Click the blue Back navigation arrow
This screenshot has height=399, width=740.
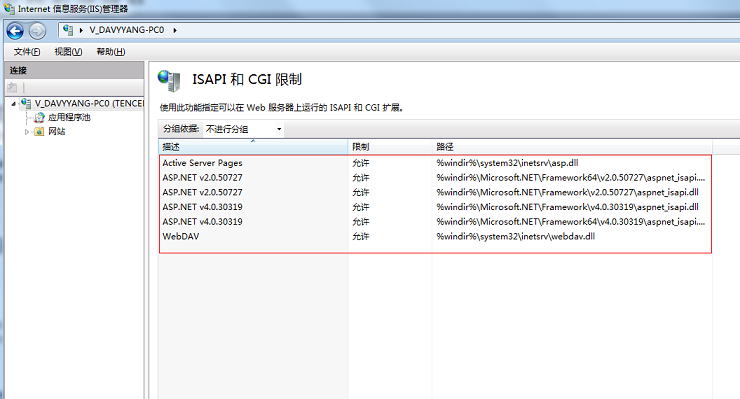(x=15, y=31)
